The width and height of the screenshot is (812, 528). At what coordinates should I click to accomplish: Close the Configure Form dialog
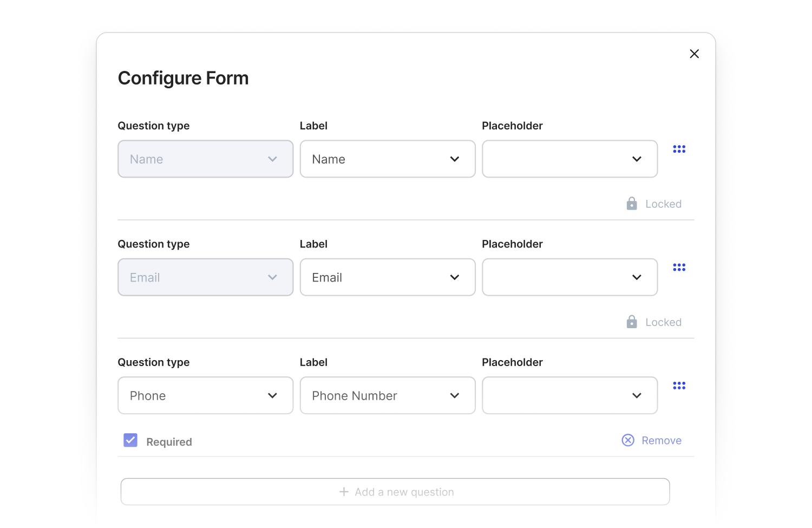coord(694,54)
